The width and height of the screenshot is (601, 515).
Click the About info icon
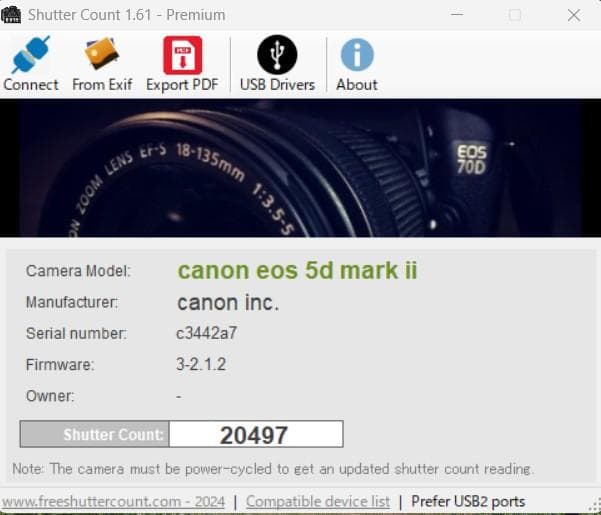click(357, 55)
